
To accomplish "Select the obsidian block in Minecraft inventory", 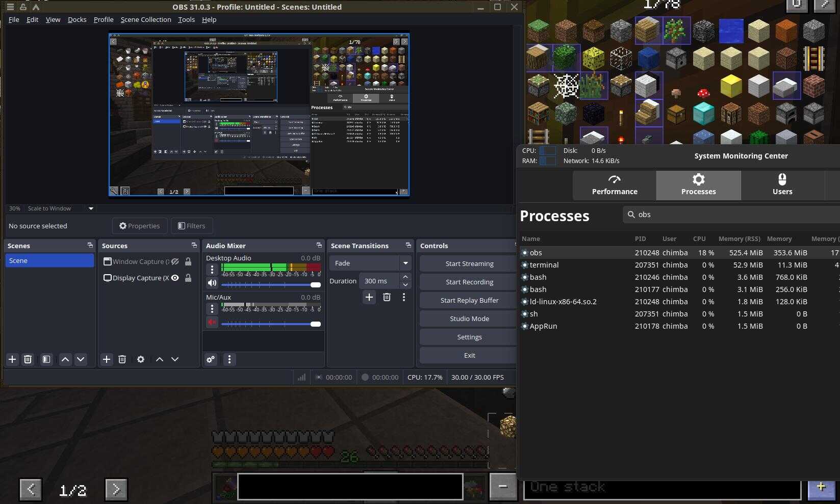I will [594, 113].
